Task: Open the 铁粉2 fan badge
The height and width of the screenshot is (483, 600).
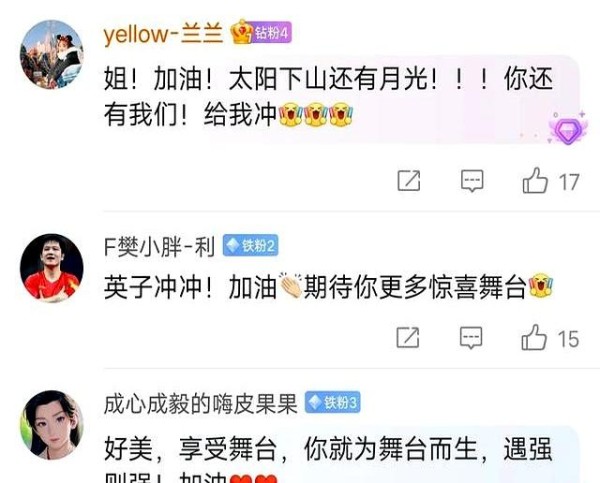Action: (x=251, y=245)
